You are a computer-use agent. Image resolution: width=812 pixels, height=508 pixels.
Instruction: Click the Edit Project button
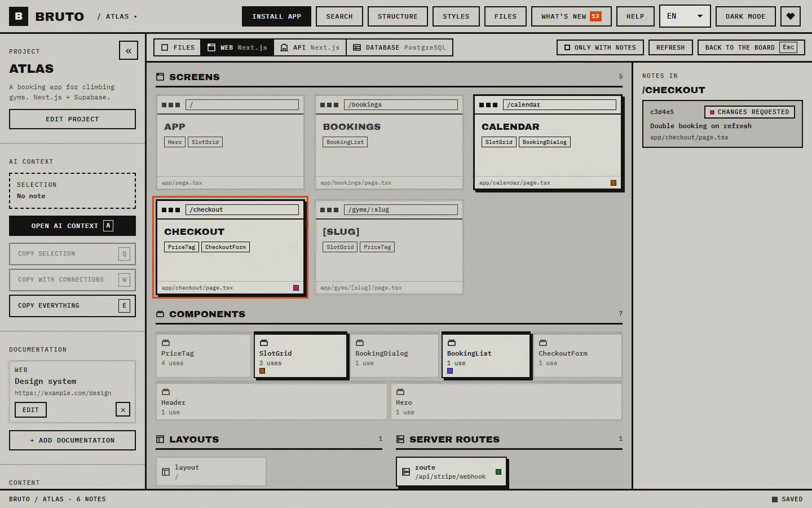pyautogui.click(x=72, y=119)
